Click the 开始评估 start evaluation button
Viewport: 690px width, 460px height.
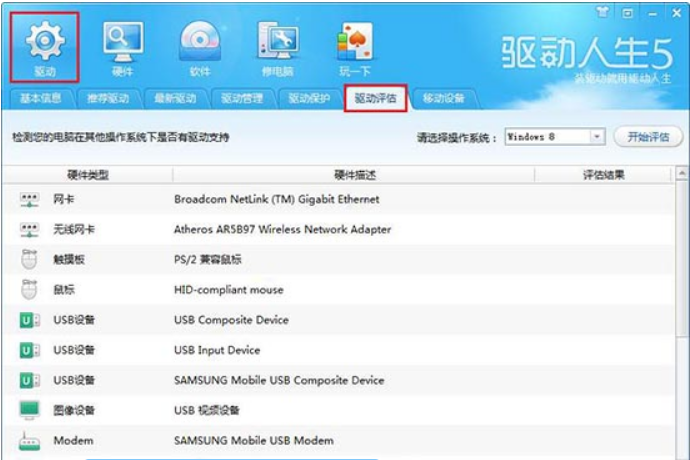(x=648, y=137)
